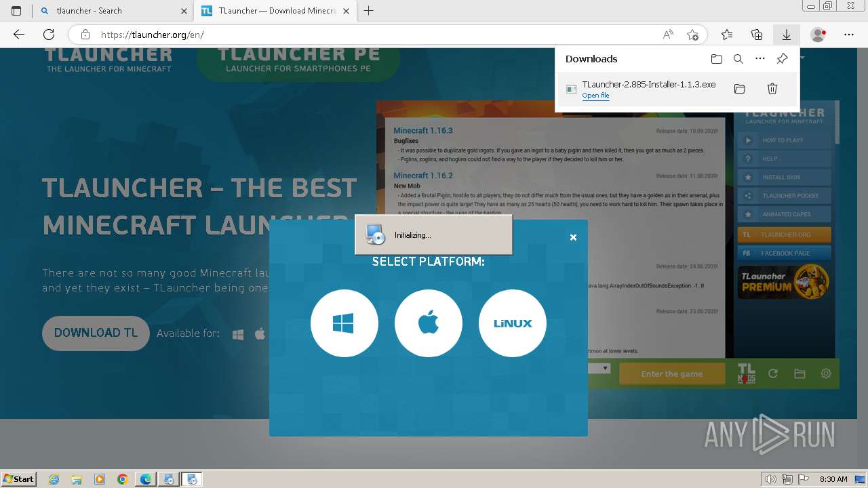Click Animated Capes sidebar item
The image size is (868, 488).
(784, 214)
